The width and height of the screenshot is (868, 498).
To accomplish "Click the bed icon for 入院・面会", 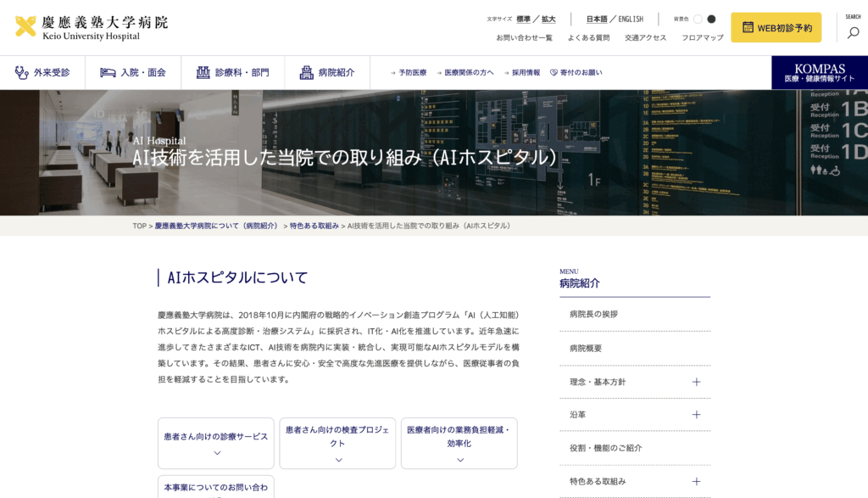I will point(108,73).
